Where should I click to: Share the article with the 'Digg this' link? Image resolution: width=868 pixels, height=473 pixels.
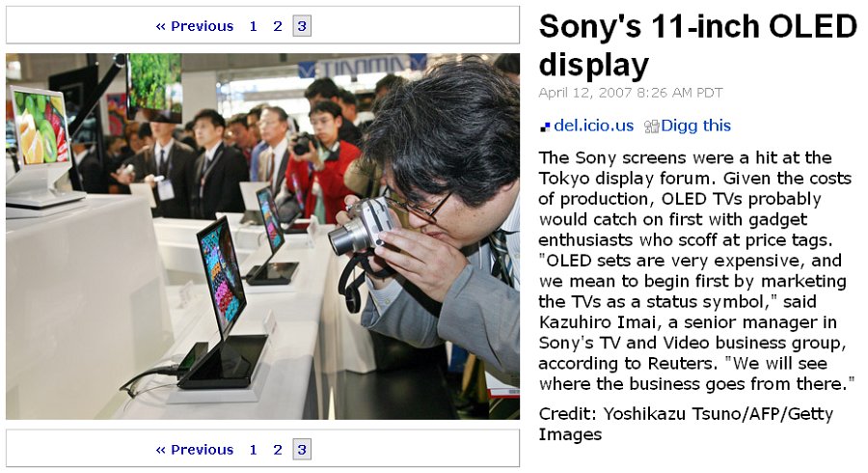point(695,125)
